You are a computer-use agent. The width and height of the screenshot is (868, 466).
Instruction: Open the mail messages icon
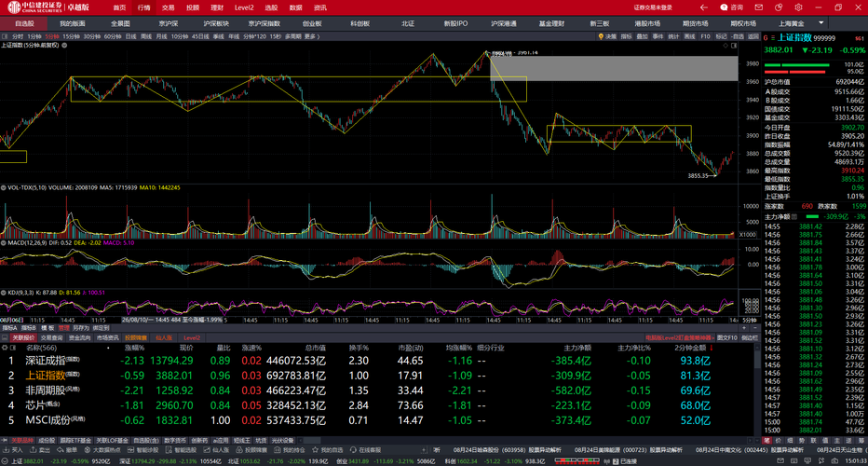758,7
